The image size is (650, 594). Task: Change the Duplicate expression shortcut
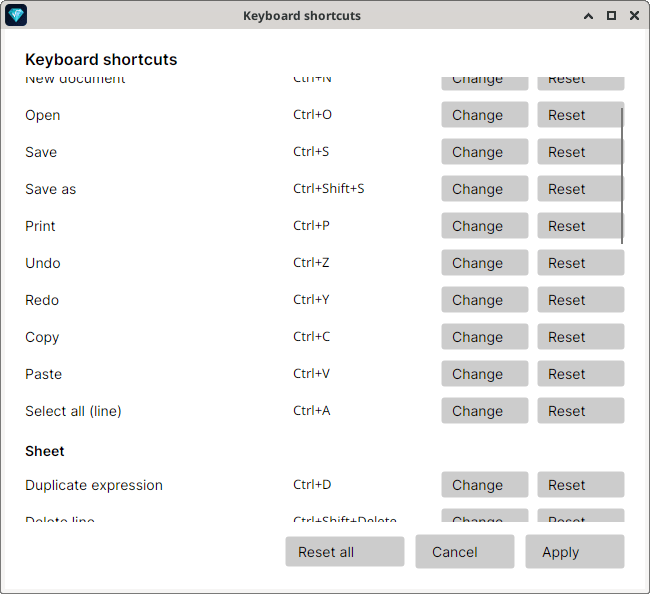click(485, 485)
